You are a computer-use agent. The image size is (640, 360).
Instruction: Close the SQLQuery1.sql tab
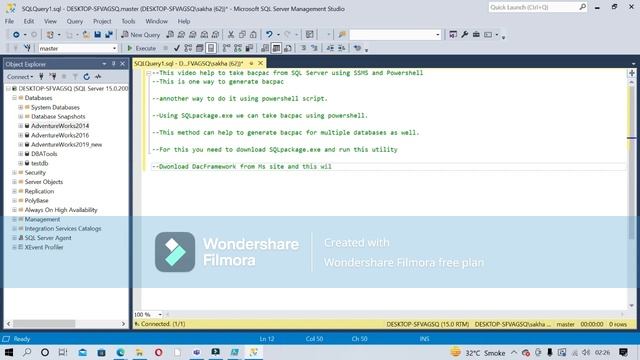tap(260, 63)
